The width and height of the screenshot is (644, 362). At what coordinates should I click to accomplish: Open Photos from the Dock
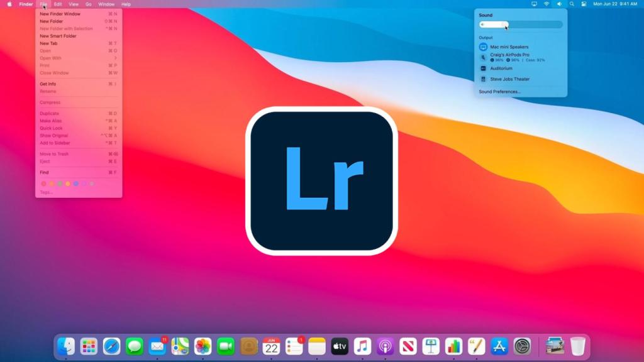click(202, 346)
